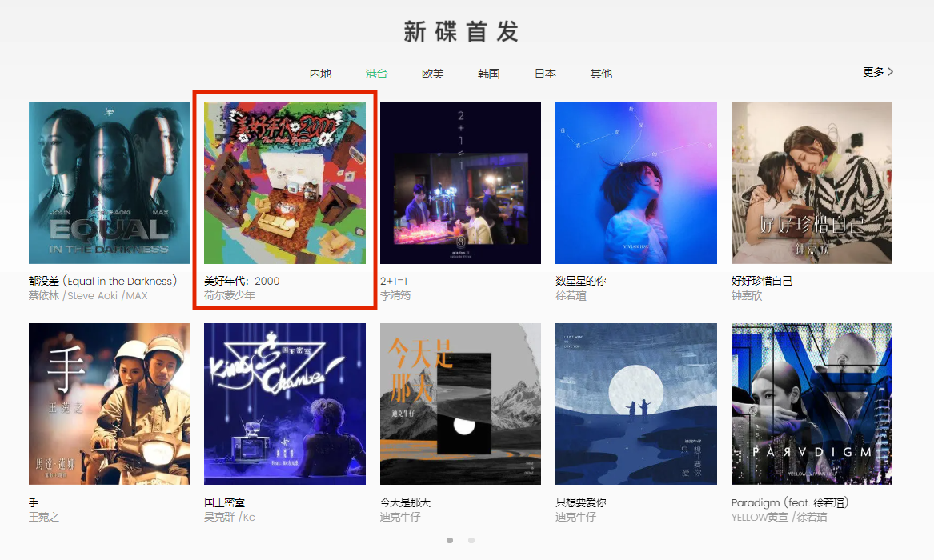934x560 pixels.
Task: Open the 韩国 tab
Action: point(488,74)
